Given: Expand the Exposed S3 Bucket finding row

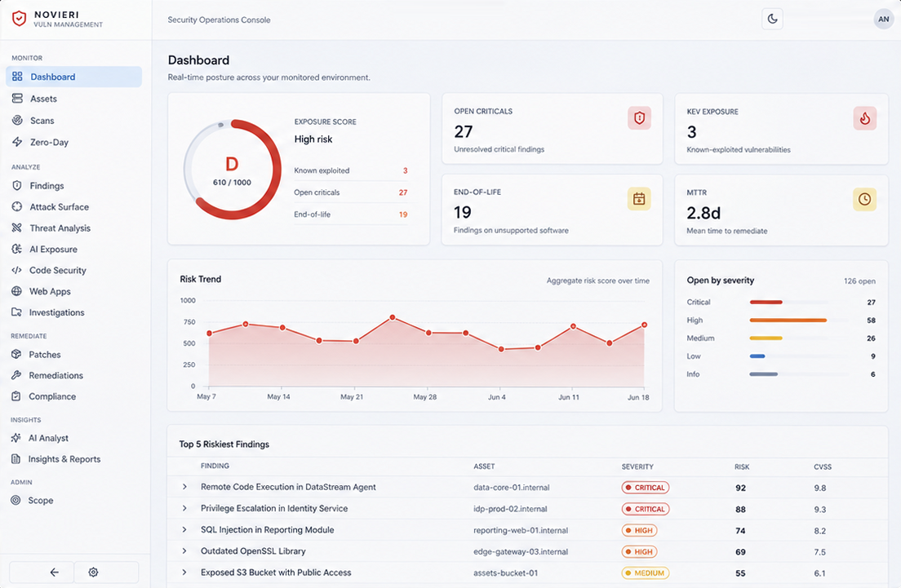Looking at the screenshot, I should pyautogui.click(x=184, y=572).
